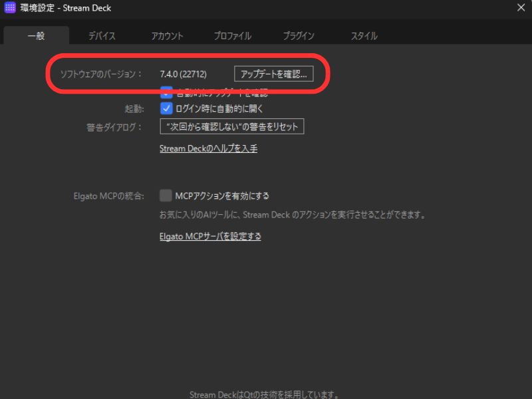This screenshot has width=532, height=399.
Task: Disable ログイン時に自動的に開く checkbox
Action: (166, 108)
